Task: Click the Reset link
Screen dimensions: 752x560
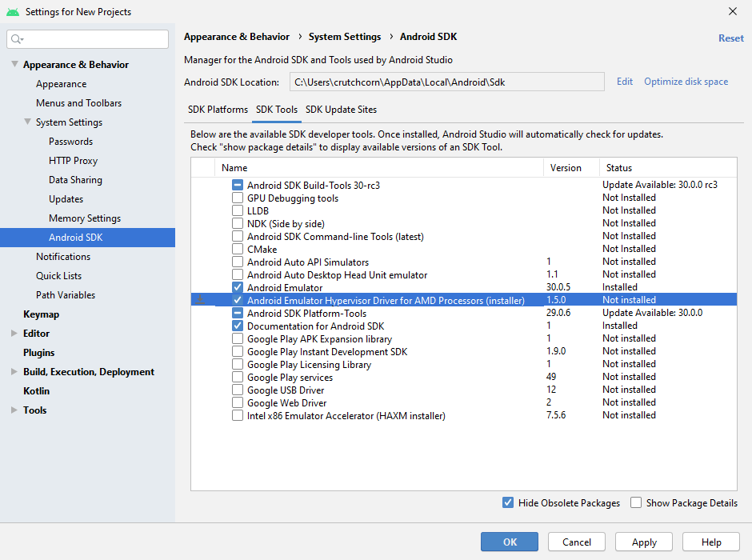Action: pos(731,38)
